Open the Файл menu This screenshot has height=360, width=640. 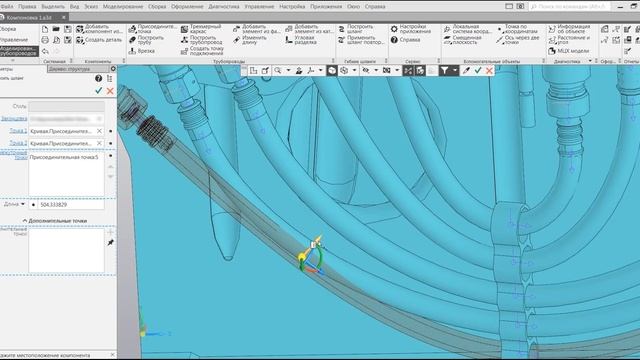pyautogui.click(x=7, y=7)
